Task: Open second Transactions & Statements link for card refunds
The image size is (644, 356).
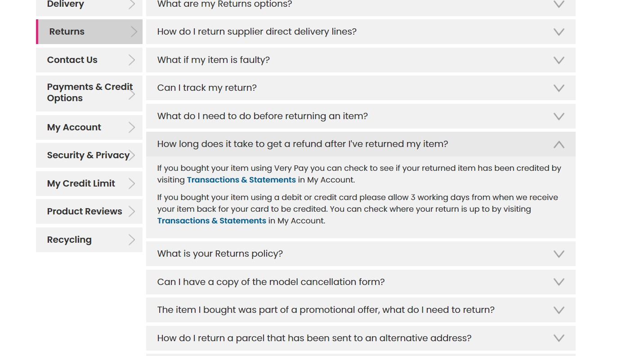Action: (x=211, y=221)
